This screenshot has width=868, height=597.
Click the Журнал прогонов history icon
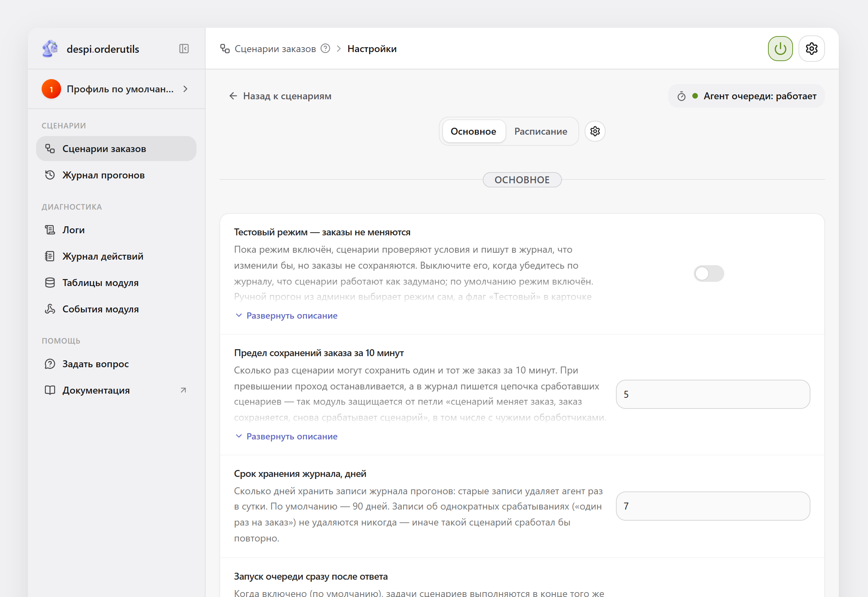[x=50, y=175]
